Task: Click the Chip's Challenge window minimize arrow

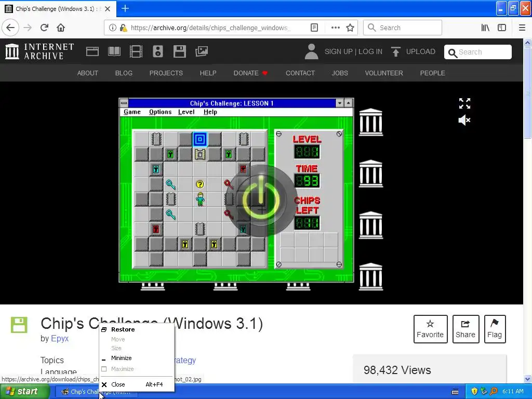Action: tap(340, 103)
